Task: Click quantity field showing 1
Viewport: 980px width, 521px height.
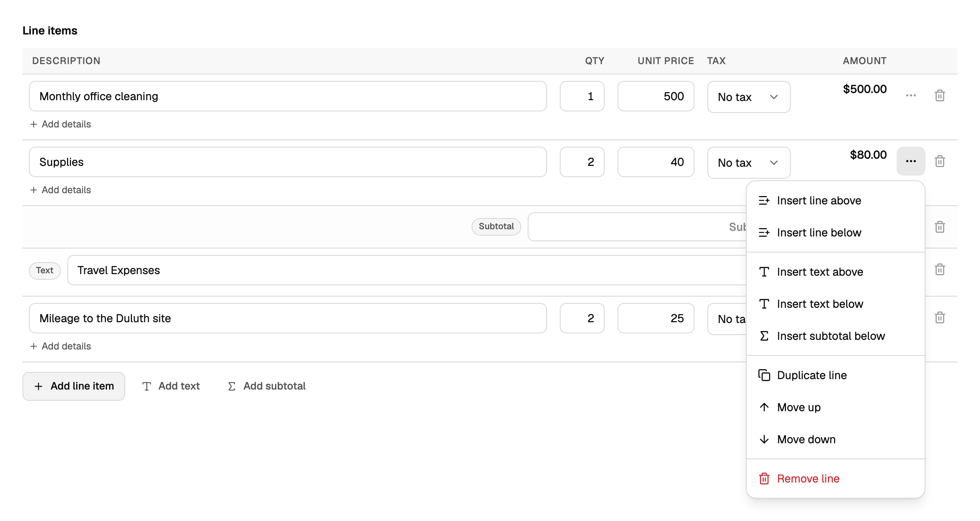Action: (x=582, y=96)
